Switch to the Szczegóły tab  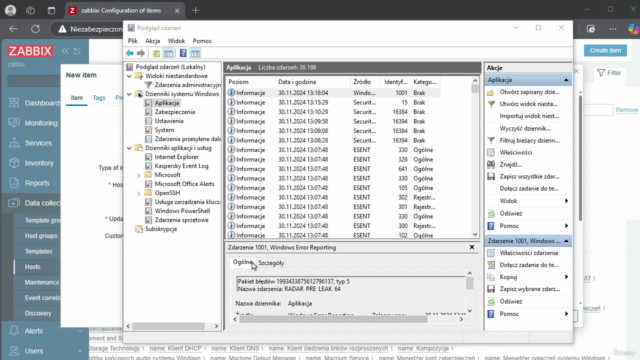271,263
